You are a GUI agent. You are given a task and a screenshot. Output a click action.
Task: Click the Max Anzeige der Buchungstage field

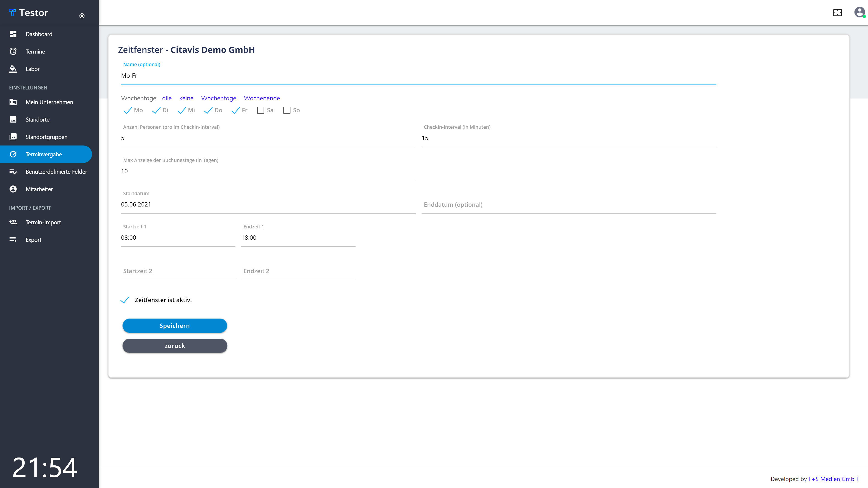268,171
